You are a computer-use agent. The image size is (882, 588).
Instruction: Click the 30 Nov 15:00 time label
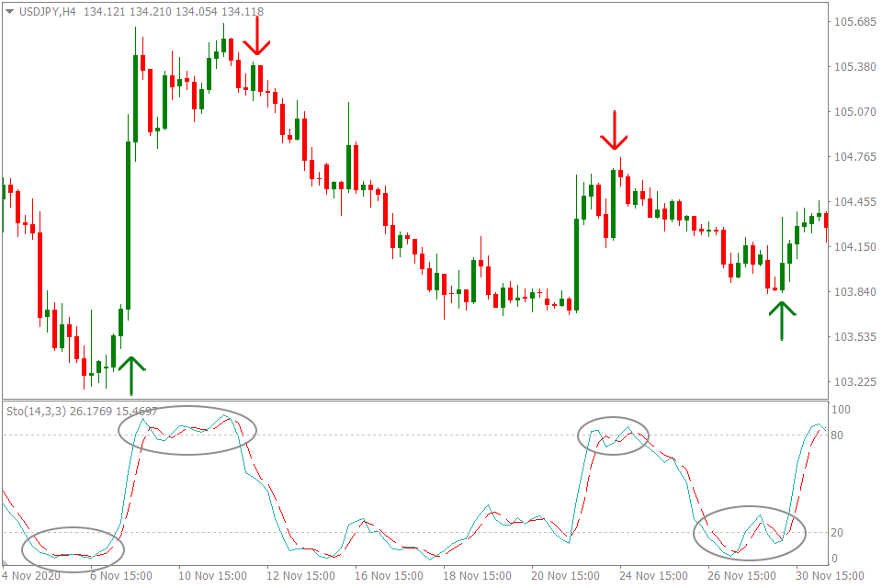pos(831,576)
